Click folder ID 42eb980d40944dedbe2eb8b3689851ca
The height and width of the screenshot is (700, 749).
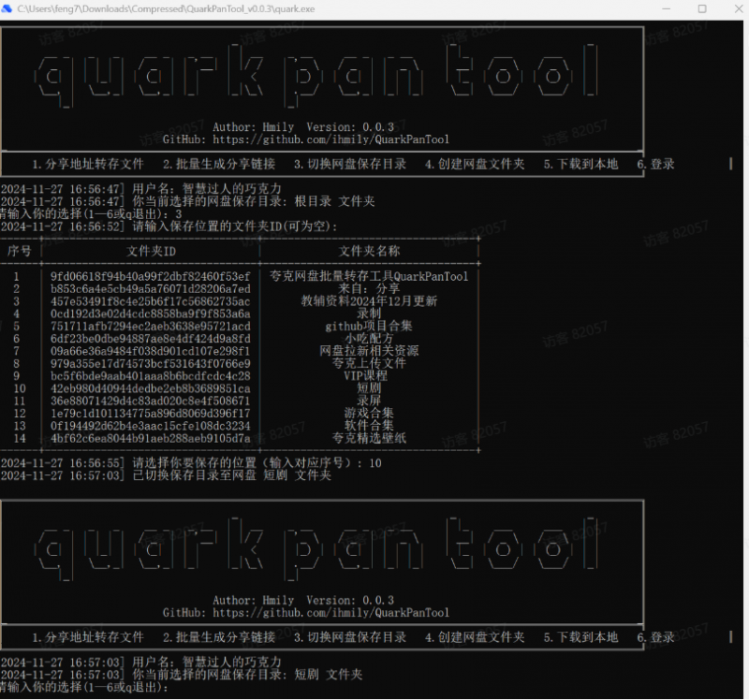[151, 388]
